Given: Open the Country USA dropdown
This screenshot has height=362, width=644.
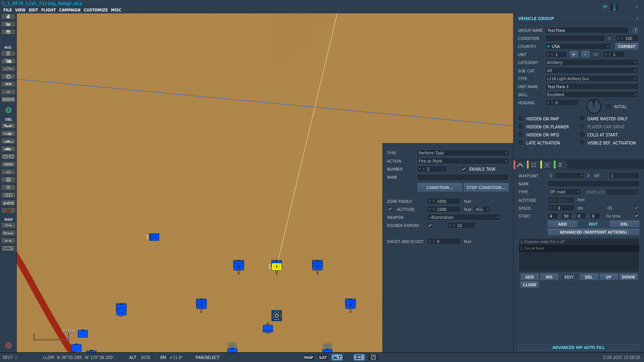Looking at the screenshot, I should (x=578, y=46).
